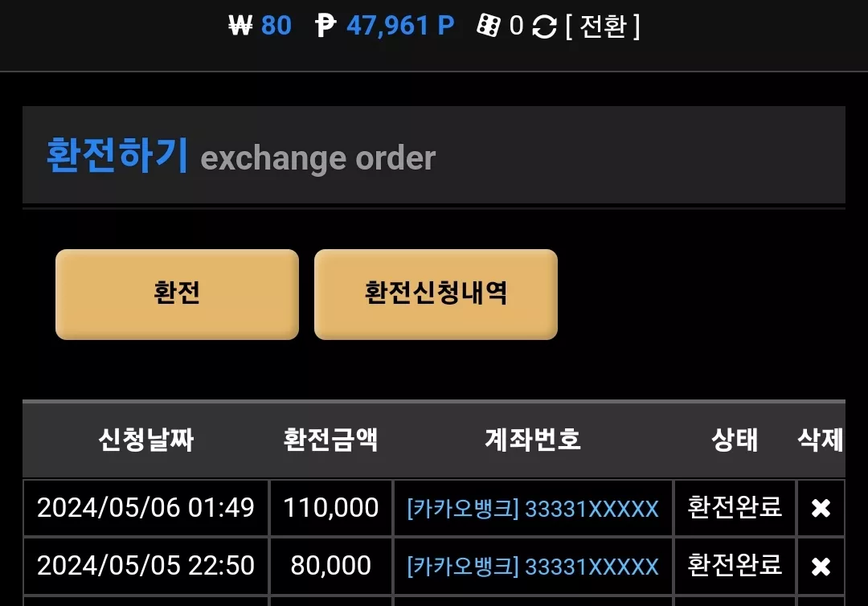This screenshot has height=606, width=868.
Task: Click account number link in 110,000 row
Action: (x=533, y=509)
